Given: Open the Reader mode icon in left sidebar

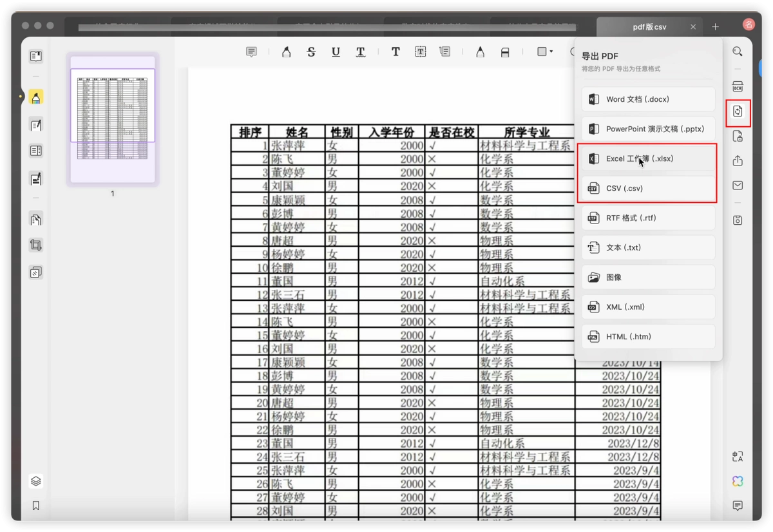Looking at the screenshot, I should point(36,57).
